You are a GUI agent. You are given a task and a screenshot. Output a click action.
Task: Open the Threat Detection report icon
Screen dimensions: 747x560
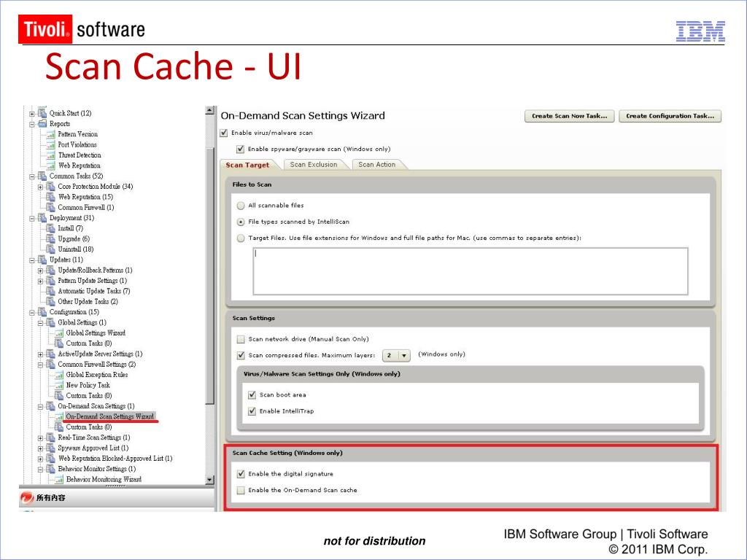point(50,155)
